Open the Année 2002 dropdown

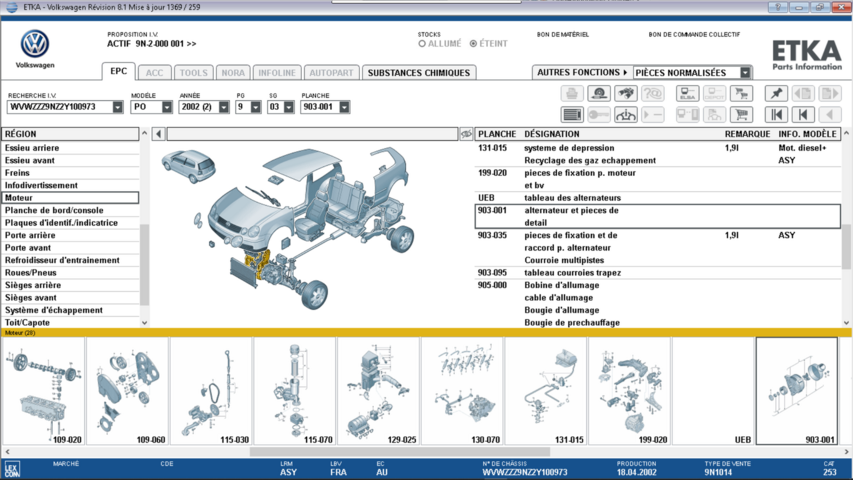[x=224, y=107]
